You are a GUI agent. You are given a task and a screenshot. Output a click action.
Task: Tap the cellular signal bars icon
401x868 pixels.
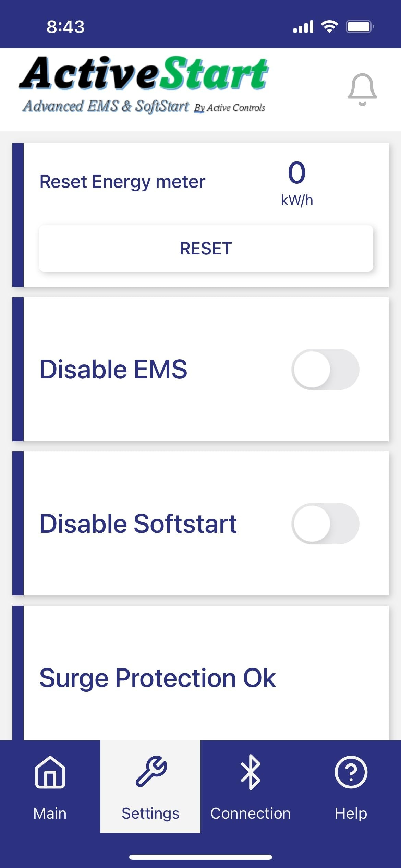click(x=303, y=27)
